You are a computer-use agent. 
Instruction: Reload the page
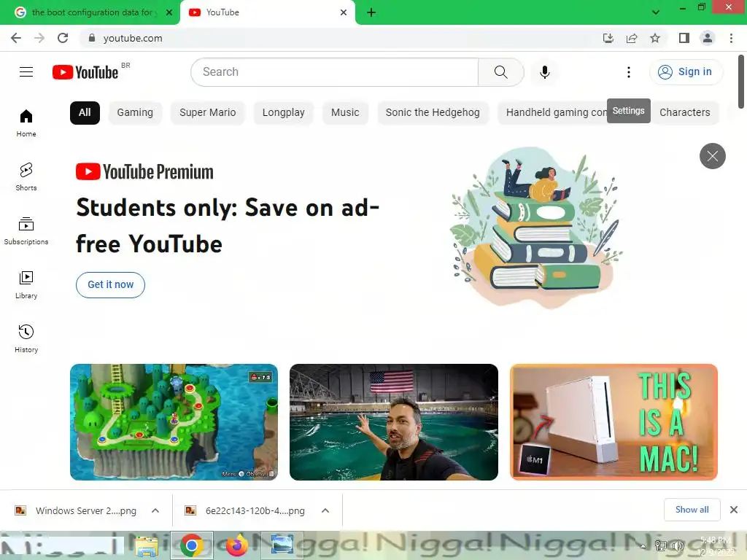coord(63,38)
